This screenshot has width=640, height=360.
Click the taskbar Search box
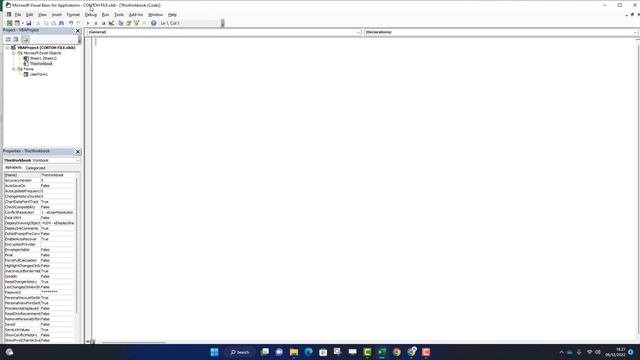click(240, 352)
